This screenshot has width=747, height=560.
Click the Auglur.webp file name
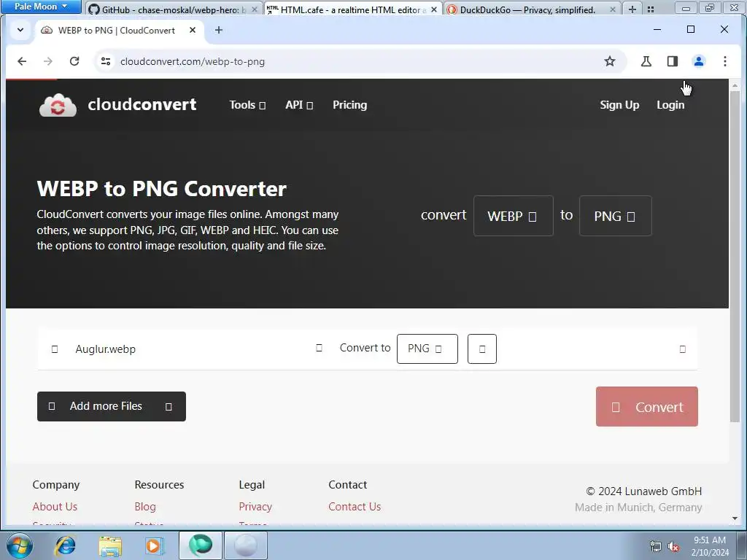tap(105, 349)
